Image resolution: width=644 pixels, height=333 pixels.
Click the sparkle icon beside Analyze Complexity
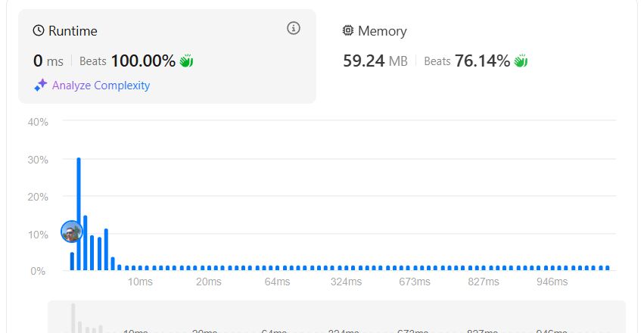click(x=40, y=85)
